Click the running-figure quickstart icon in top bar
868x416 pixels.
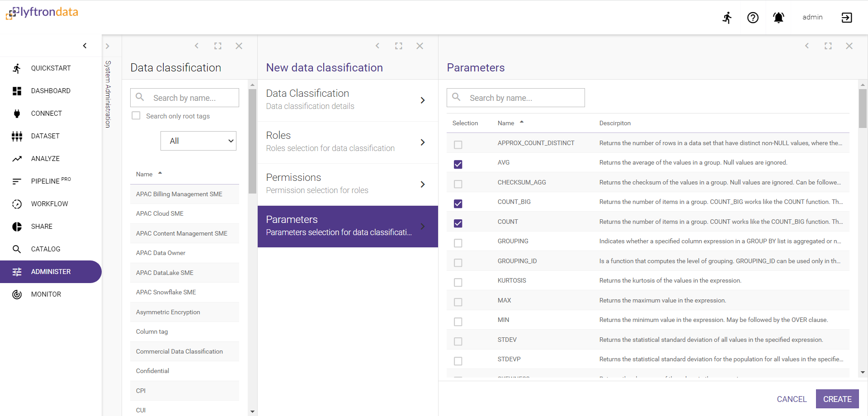pos(727,18)
